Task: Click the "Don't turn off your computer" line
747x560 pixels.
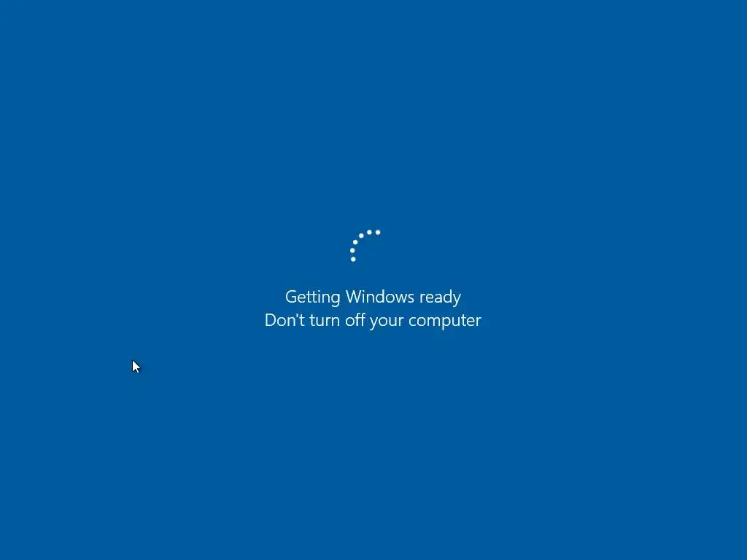Action: click(373, 321)
